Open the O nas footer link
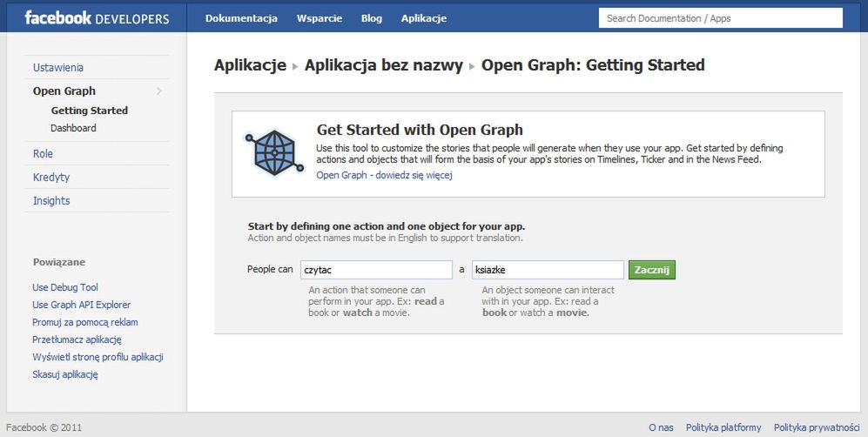868x437 pixels. pyautogui.click(x=661, y=427)
